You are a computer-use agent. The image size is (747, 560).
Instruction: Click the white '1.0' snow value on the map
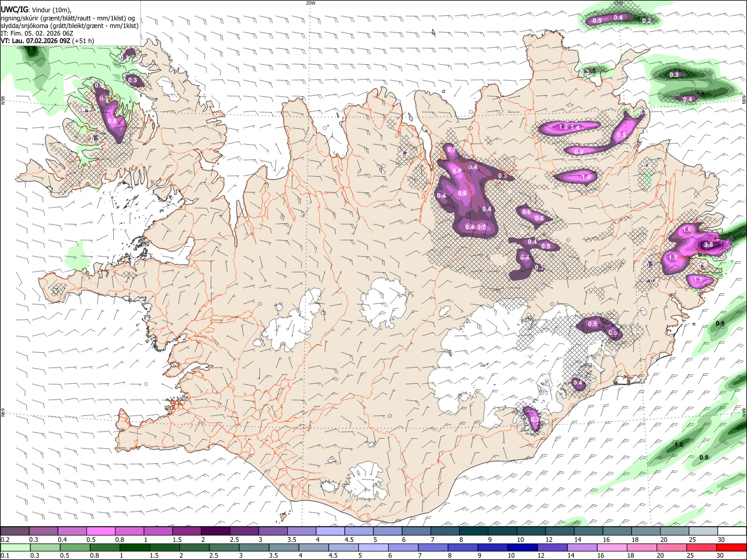coord(587,177)
